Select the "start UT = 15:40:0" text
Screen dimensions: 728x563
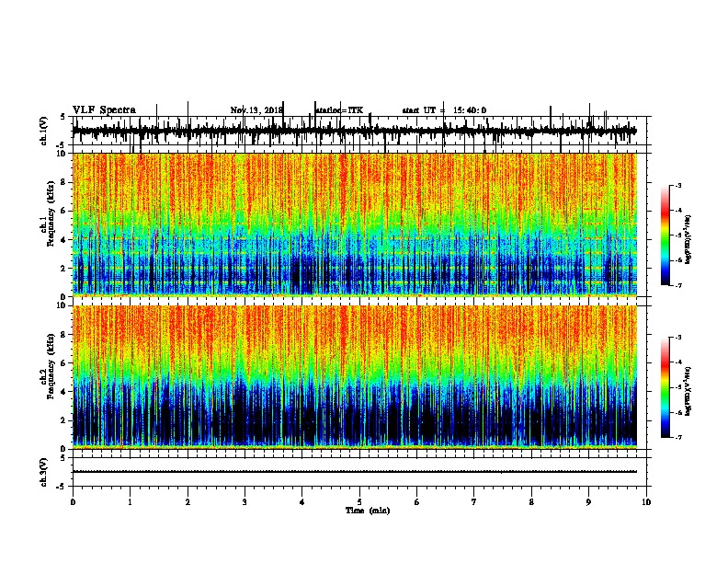(444, 110)
